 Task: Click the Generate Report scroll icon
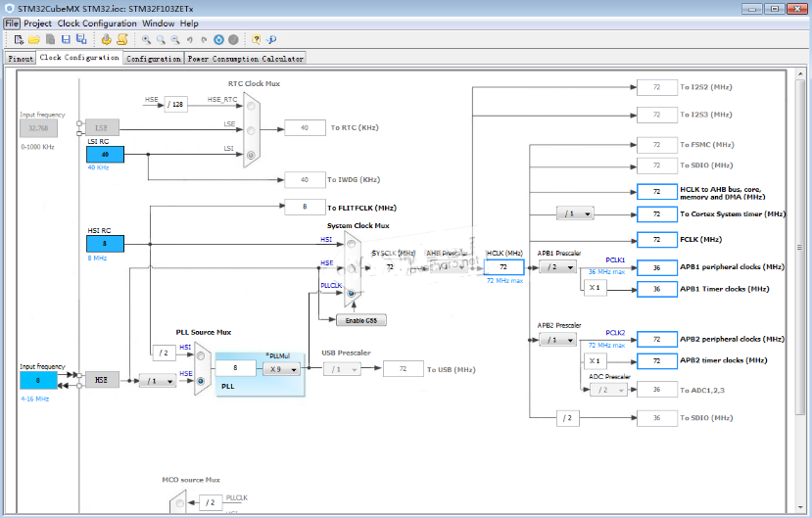click(122, 40)
